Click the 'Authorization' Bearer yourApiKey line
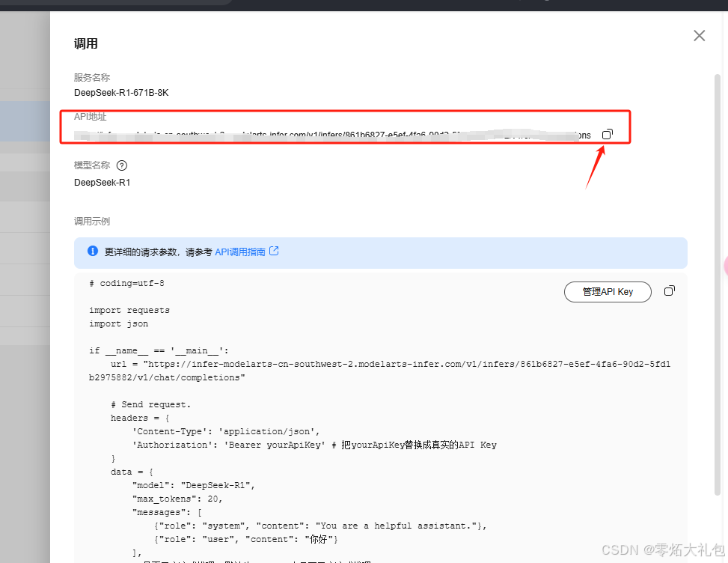 tap(314, 445)
